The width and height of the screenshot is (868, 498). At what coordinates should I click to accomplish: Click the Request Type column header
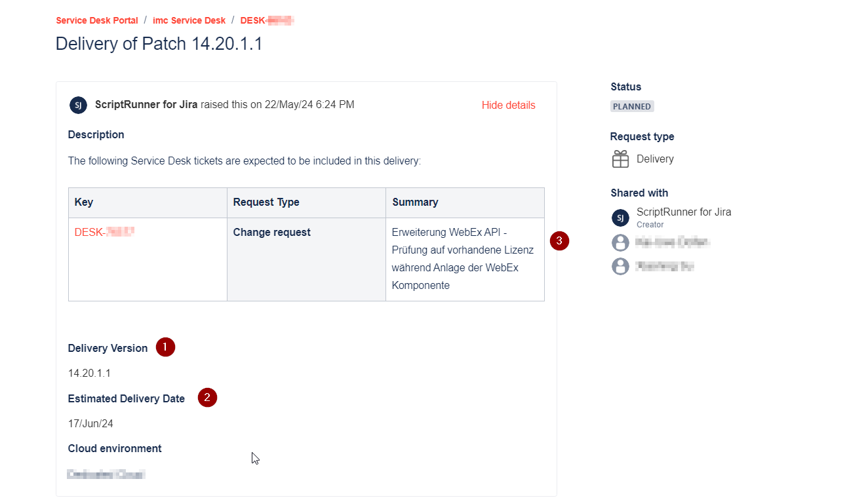pyautogui.click(x=266, y=202)
